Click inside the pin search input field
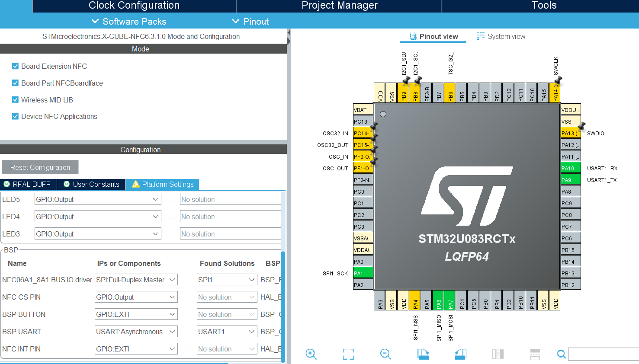 tap(601, 354)
